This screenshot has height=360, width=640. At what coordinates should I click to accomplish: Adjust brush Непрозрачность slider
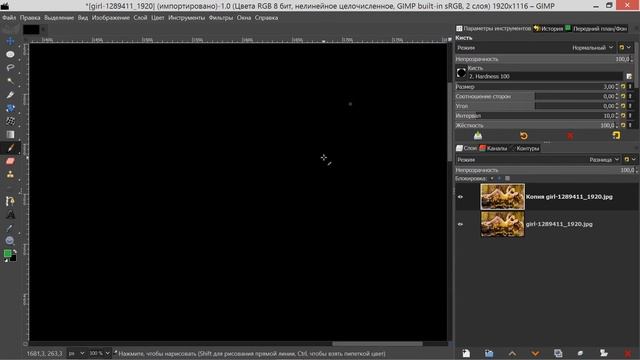tap(543, 59)
